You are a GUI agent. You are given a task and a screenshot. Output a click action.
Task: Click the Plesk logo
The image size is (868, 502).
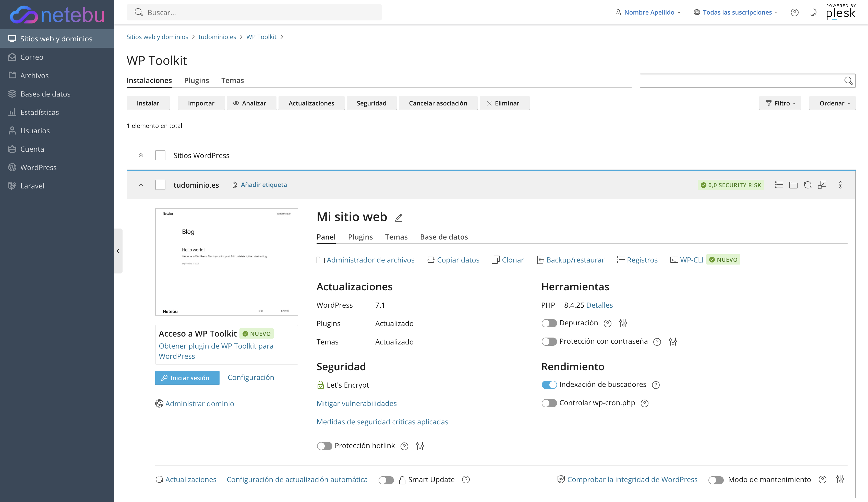click(841, 13)
